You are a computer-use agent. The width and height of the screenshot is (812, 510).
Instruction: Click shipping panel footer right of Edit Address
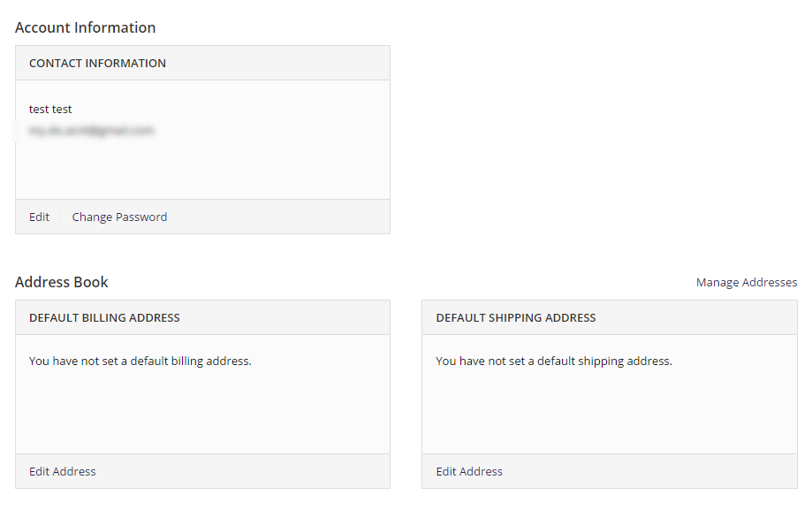coord(654,471)
